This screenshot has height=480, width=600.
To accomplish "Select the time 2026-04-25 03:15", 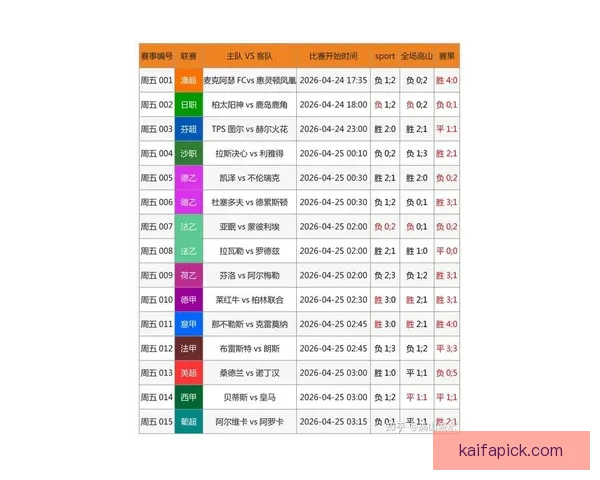I will [333, 421].
